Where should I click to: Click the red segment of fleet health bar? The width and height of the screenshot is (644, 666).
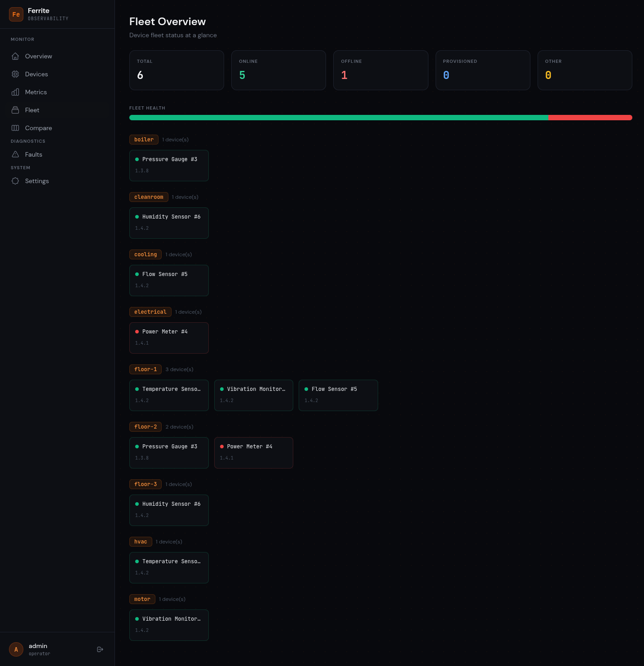(590, 118)
